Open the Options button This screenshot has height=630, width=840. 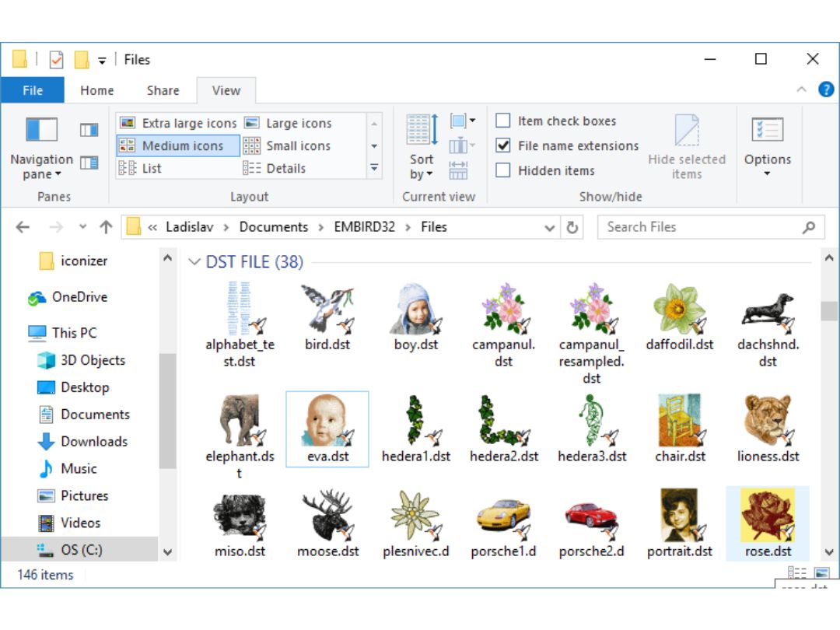pos(767,147)
